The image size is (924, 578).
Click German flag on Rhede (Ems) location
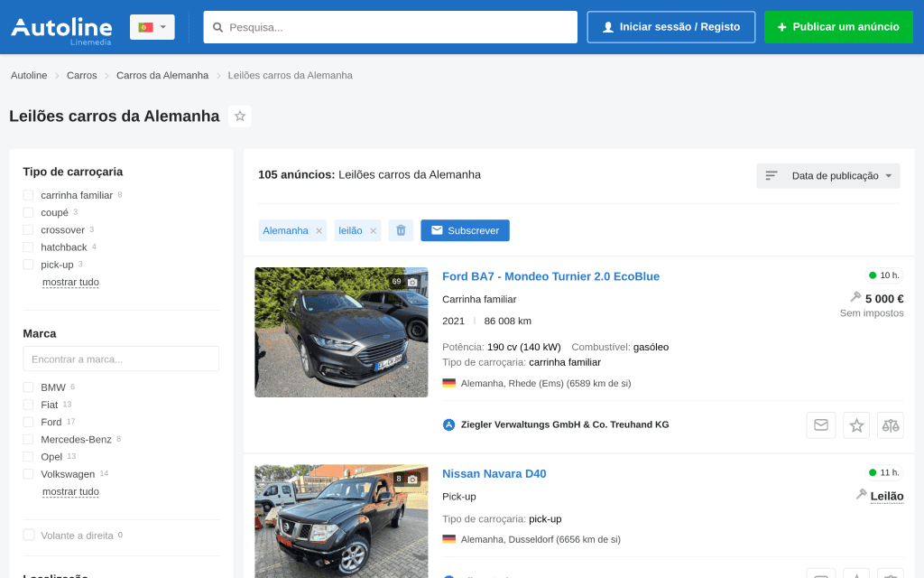(x=449, y=383)
